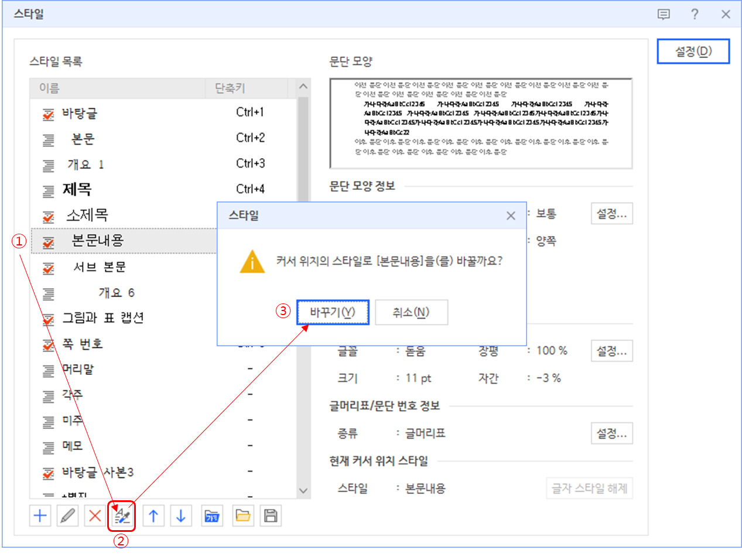The image size is (742, 560).
Task: Export styles with the save disk icon
Action: tap(271, 516)
